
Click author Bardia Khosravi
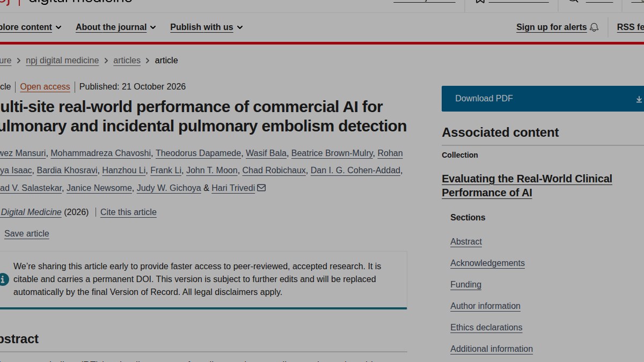pyautogui.click(x=67, y=171)
